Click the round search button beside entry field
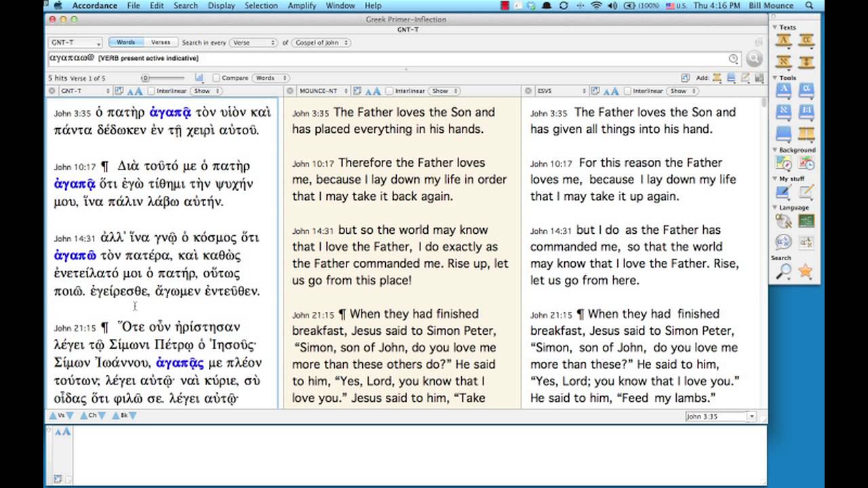The width and height of the screenshot is (868, 488). click(x=753, y=59)
